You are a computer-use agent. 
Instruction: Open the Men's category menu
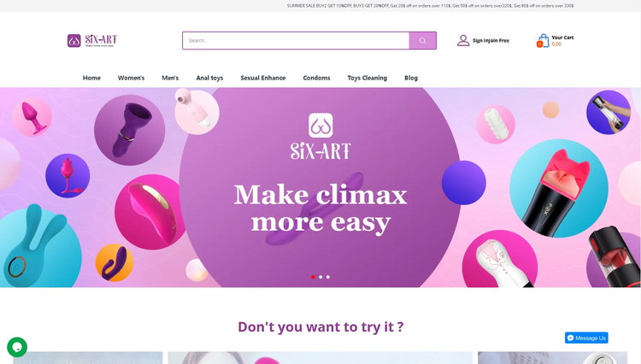tap(170, 78)
